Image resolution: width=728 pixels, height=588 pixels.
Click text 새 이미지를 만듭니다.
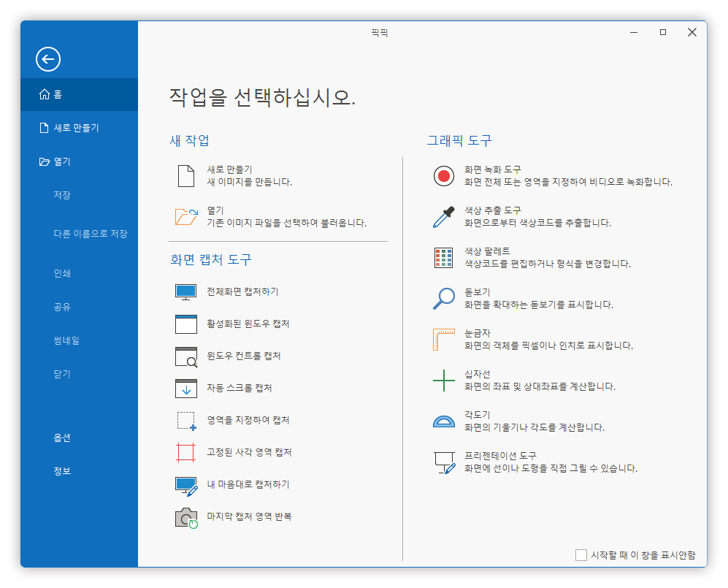(x=250, y=182)
